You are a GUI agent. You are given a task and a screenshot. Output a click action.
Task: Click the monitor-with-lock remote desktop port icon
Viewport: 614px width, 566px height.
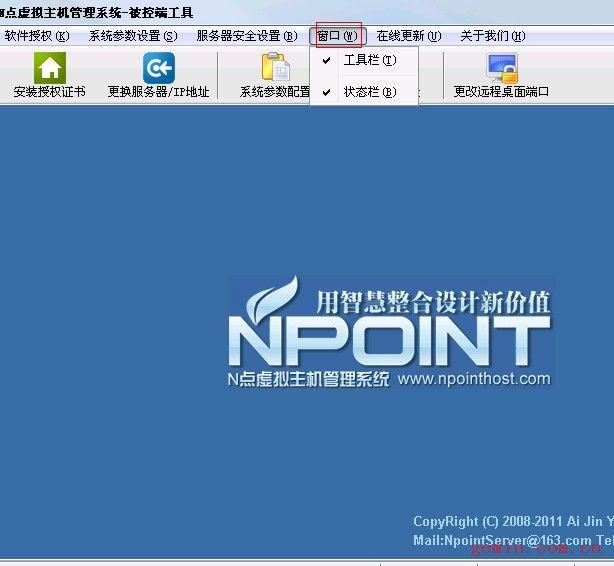click(502, 68)
